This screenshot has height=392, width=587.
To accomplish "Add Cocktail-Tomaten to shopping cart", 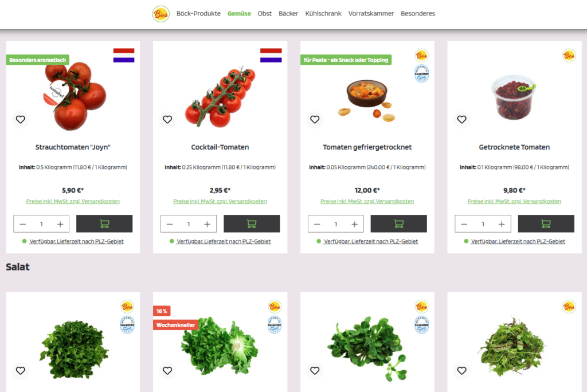I will pyautogui.click(x=252, y=224).
